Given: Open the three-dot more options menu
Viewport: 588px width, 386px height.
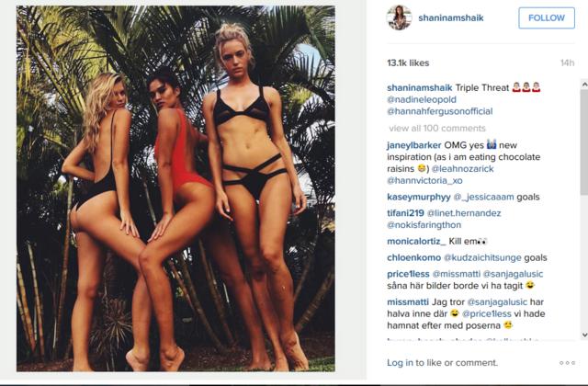Looking at the screenshot, I should pyautogui.click(x=567, y=363).
